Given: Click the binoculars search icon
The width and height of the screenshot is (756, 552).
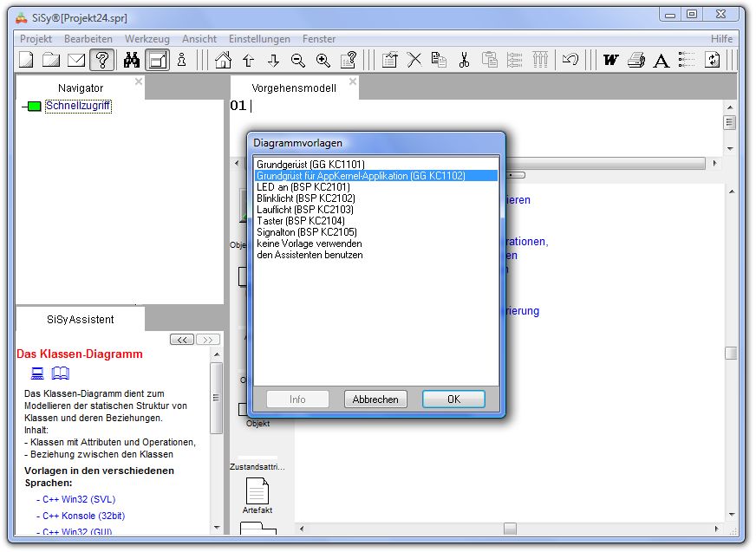Looking at the screenshot, I should pyautogui.click(x=132, y=60).
